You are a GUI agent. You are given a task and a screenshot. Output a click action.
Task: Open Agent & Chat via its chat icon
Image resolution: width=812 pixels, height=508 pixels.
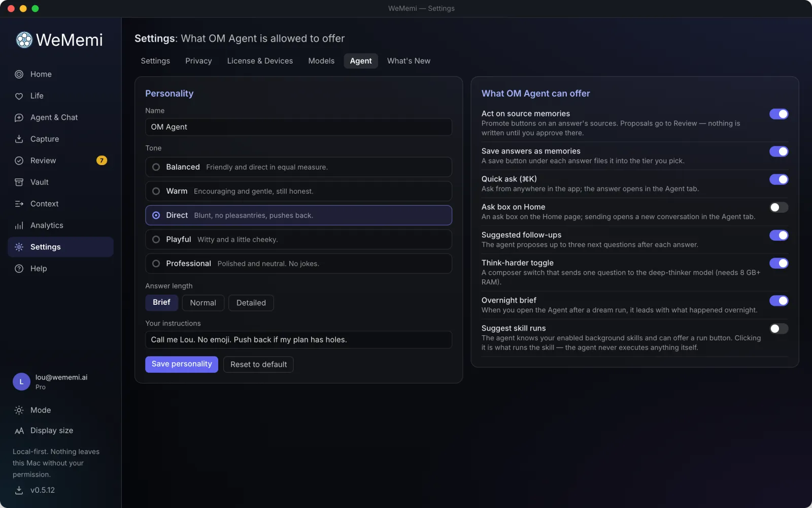(19, 117)
